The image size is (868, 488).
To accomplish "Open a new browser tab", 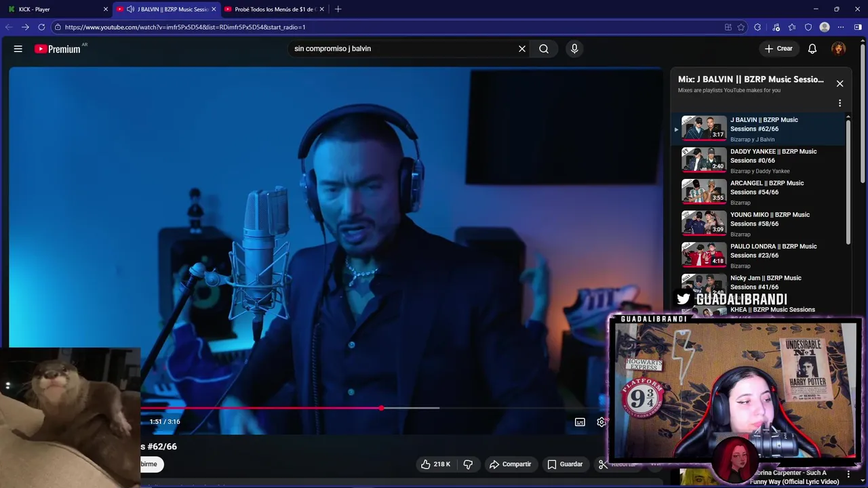I will click(x=338, y=9).
